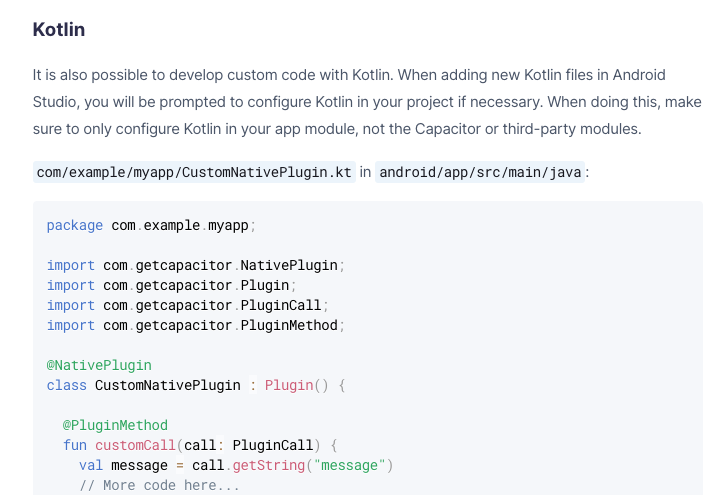Click the PluginCall import line
Viewport: 720px width, 495px height.
(188, 305)
